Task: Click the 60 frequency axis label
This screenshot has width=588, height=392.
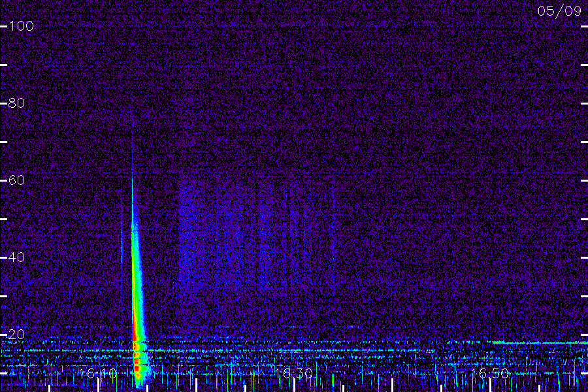Action: (16, 180)
